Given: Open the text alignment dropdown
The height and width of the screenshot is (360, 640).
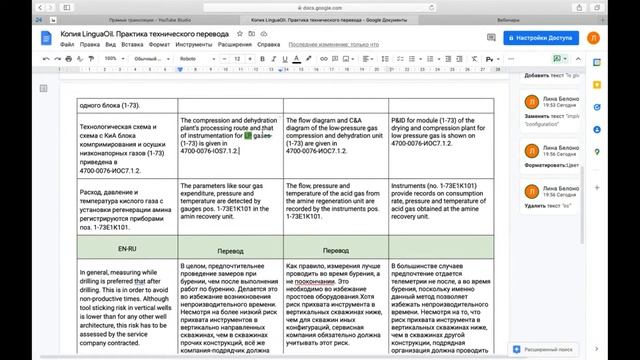Looking at the screenshot, I should coord(368,59).
